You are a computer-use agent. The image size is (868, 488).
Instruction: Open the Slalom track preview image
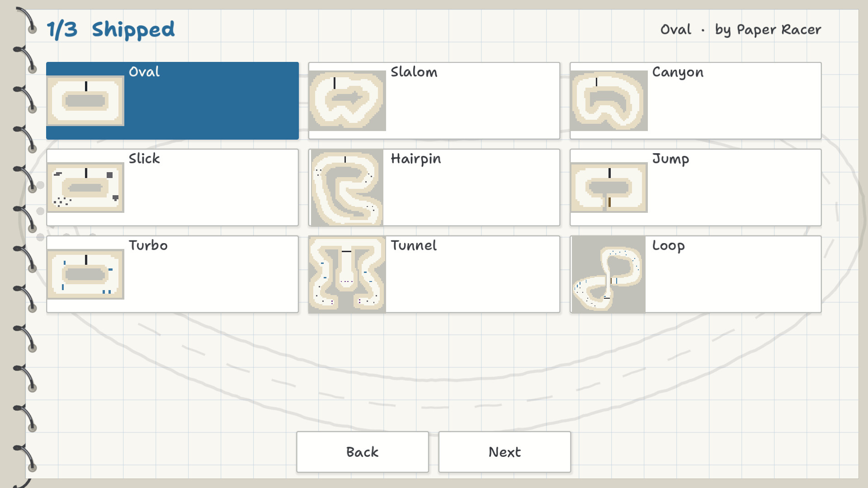(348, 101)
